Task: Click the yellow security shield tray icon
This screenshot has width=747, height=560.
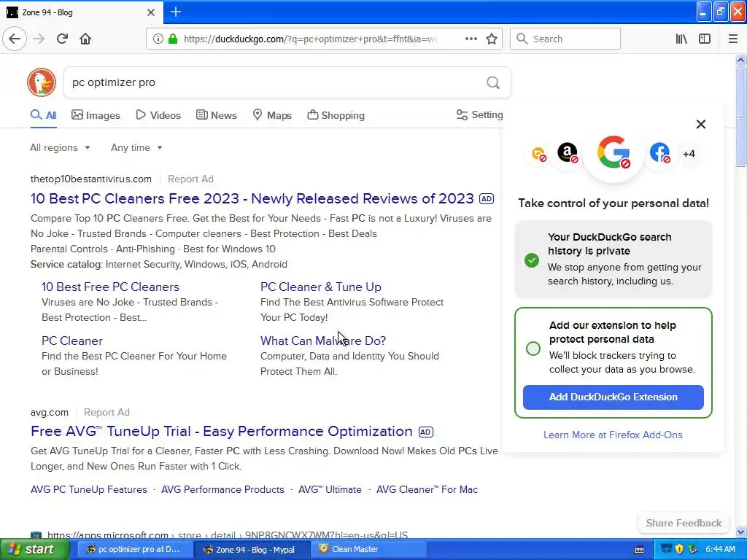Action: pyautogui.click(x=679, y=549)
